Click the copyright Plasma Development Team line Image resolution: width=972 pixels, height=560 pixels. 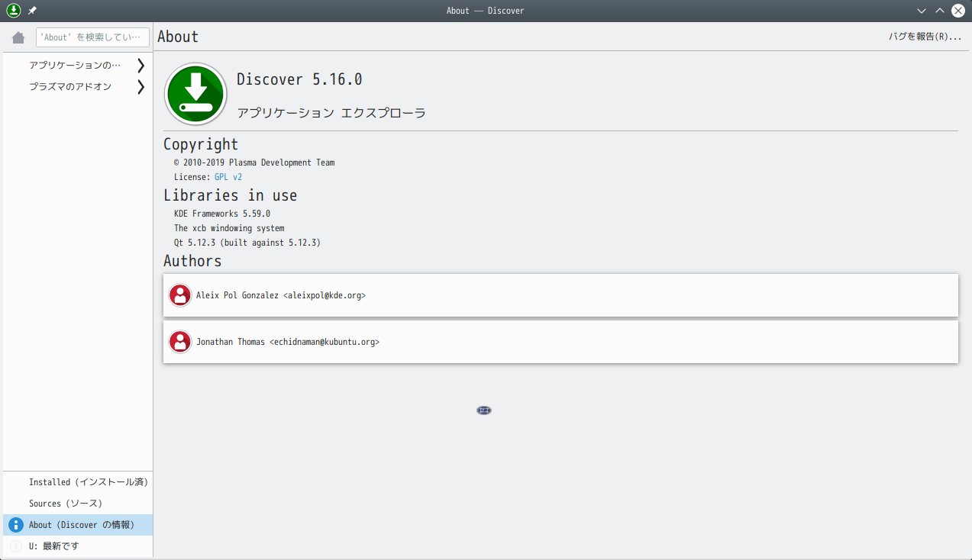pos(254,163)
